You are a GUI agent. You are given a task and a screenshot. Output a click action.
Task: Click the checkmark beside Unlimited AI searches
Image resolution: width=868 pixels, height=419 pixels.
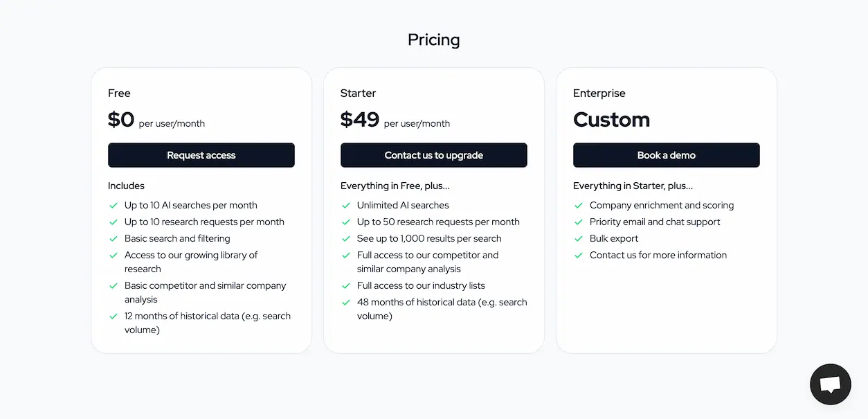pos(345,205)
